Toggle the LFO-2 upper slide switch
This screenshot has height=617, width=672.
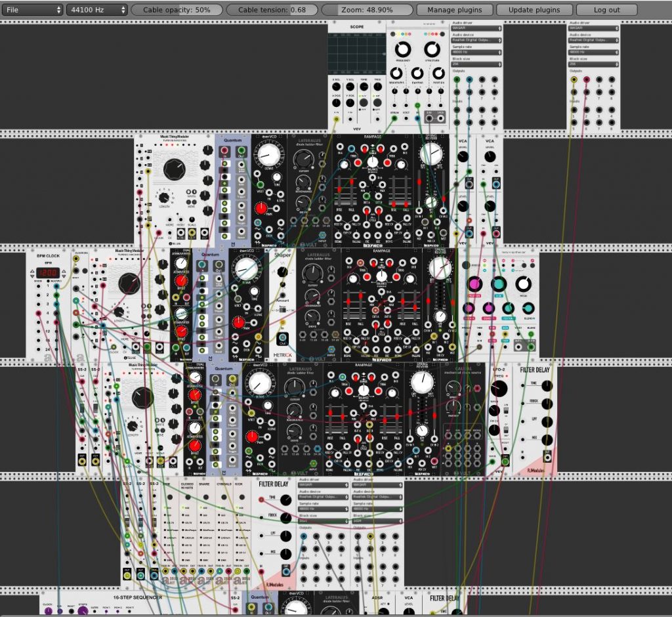[x=506, y=410]
